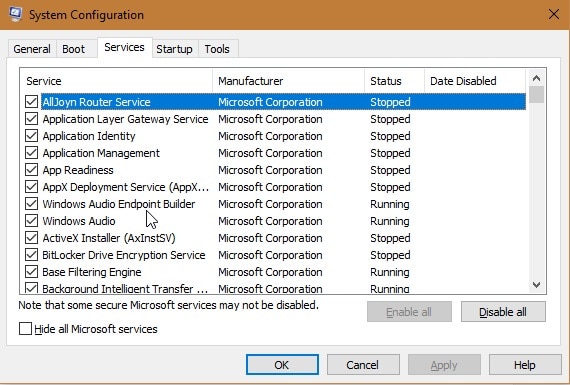Open the Tools tab

tap(217, 49)
